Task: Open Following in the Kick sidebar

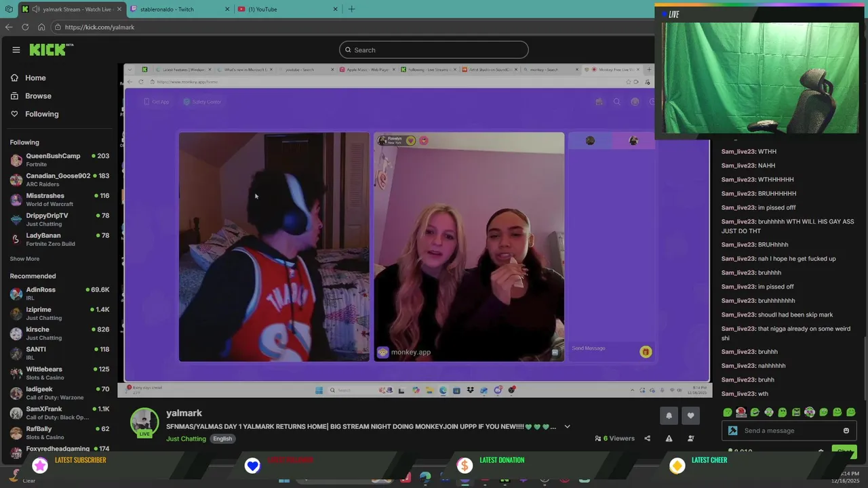Action: click(x=34, y=114)
